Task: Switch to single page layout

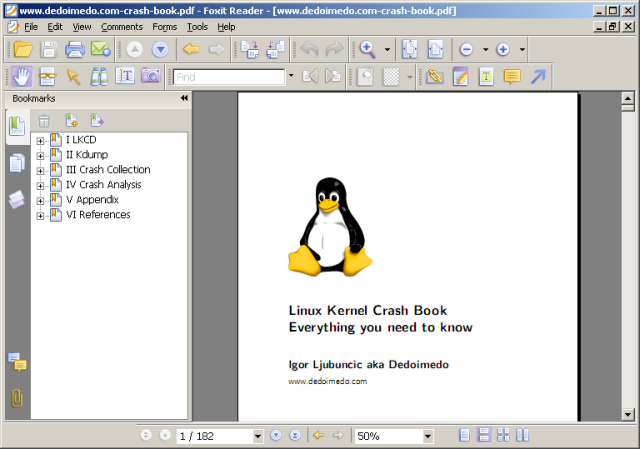Action: [x=464, y=435]
